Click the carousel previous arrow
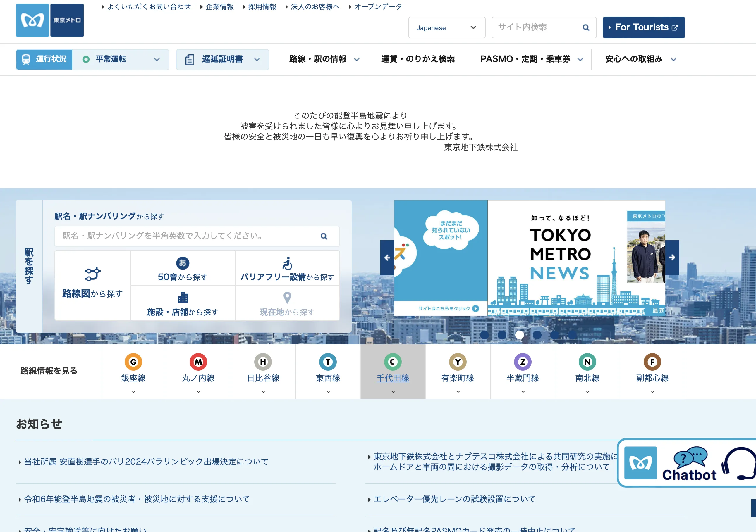This screenshot has width=756, height=532. (x=387, y=258)
